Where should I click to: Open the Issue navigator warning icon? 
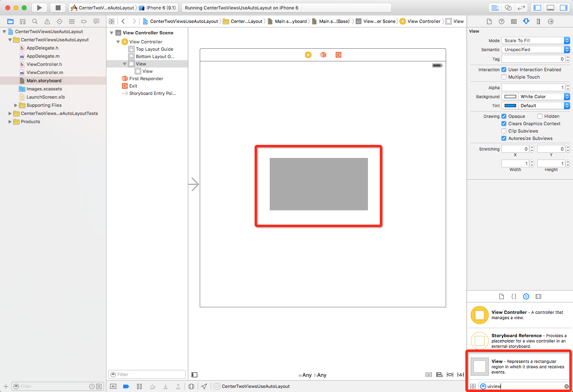click(47, 21)
